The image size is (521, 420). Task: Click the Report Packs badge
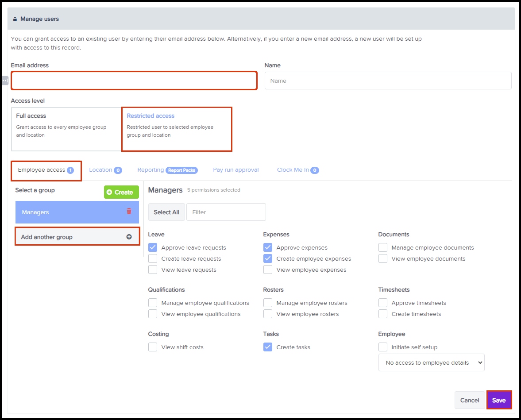click(x=181, y=170)
